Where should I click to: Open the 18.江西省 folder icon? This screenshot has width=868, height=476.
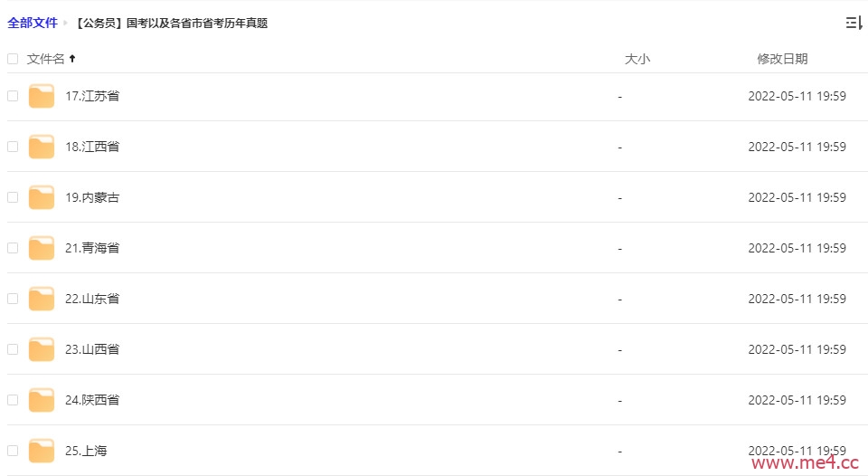click(42, 147)
